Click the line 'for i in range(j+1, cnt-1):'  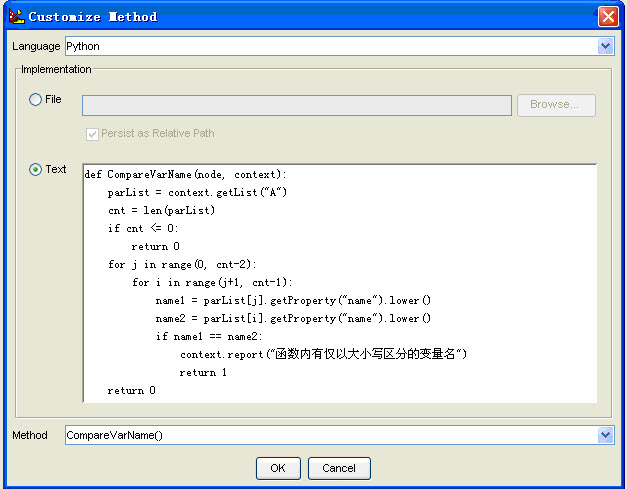click(212, 282)
